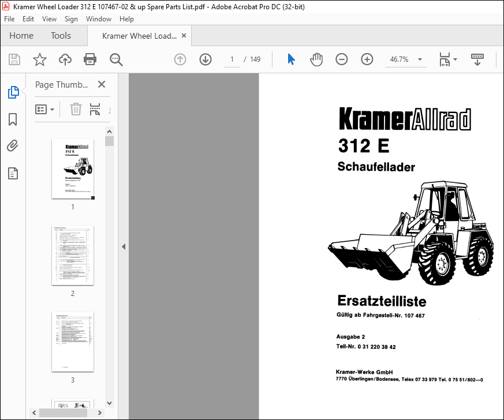
Task: Open the Help menu
Action: pyautogui.click(x=126, y=19)
